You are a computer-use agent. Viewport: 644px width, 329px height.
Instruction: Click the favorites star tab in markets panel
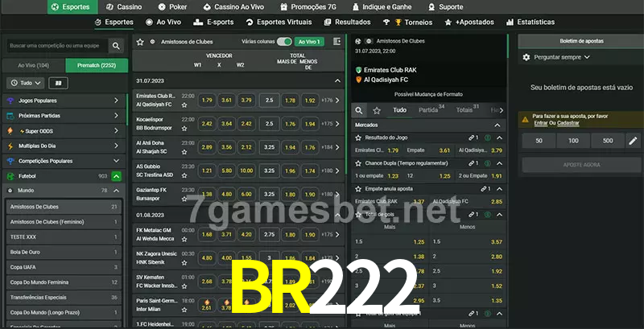pyautogui.click(x=377, y=110)
